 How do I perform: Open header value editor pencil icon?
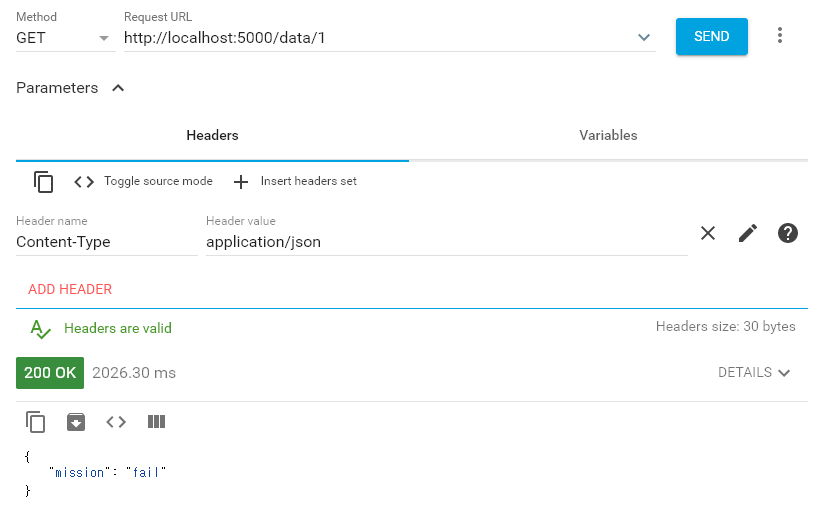pos(748,233)
